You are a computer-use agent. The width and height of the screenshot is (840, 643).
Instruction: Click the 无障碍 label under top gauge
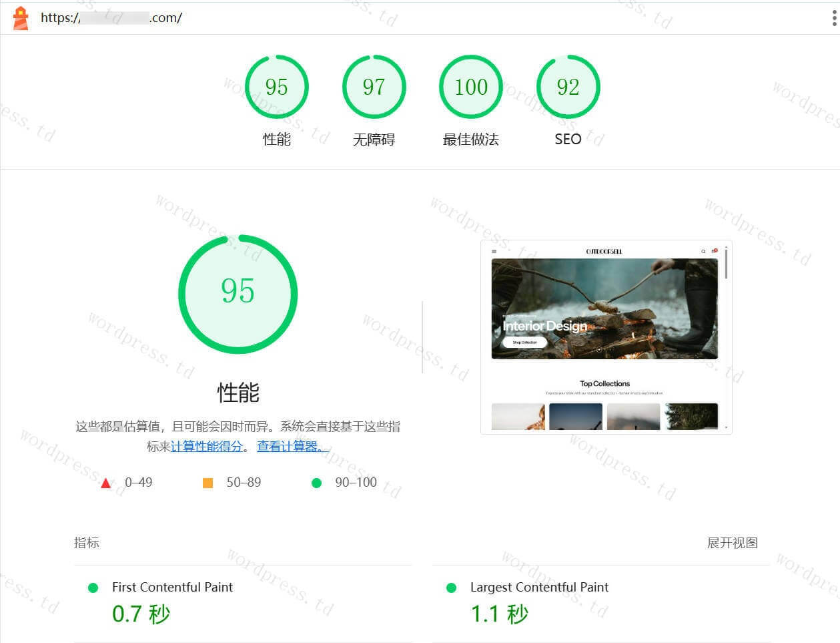(x=374, y=139)
